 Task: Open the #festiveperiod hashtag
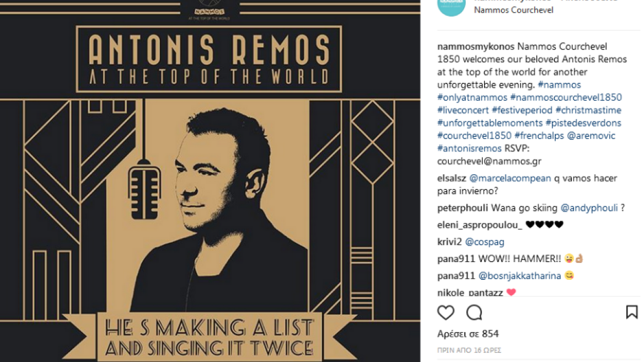pyautogui.click(x=522, y=110)
